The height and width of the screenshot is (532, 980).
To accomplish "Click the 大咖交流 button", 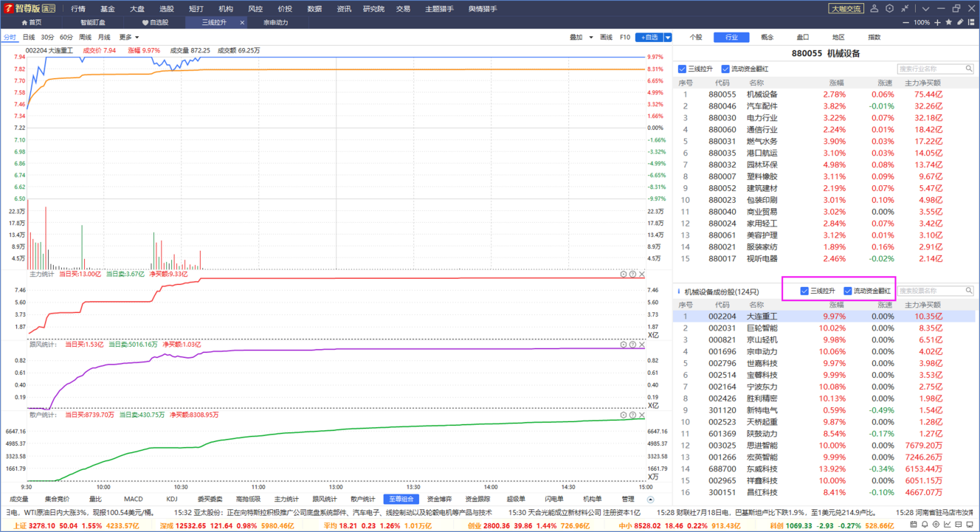I will point(846,9).
